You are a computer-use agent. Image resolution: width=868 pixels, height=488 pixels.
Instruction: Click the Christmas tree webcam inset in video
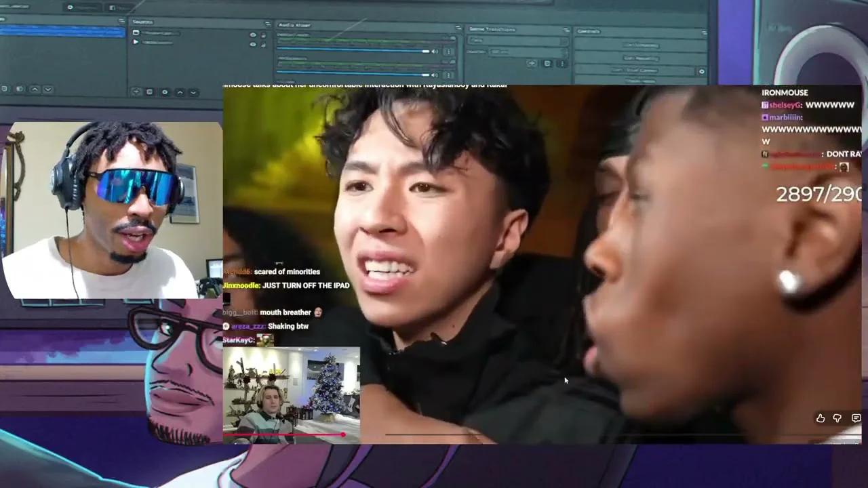coord(292,395)
